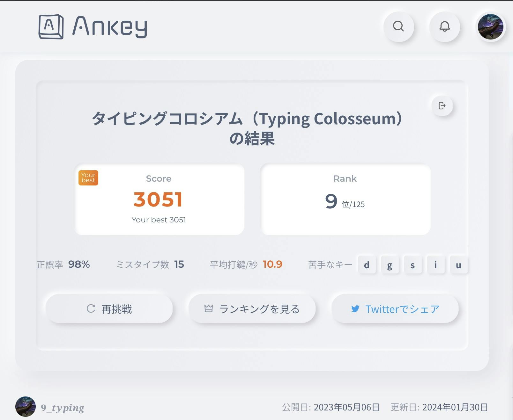Image resolution: width=513 pixels, height=420 pixels.
Task: Click the orange 'Your best' badge
Action: tap(88, 178)
